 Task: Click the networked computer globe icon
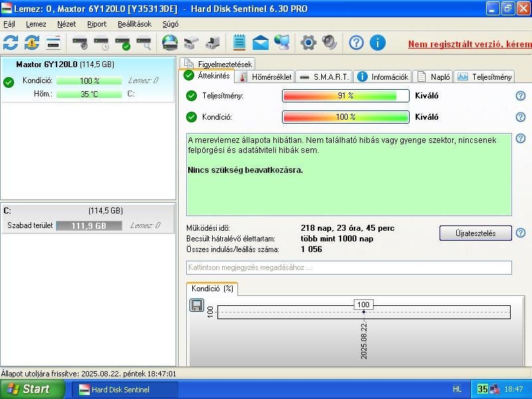(x=282, y=43)
